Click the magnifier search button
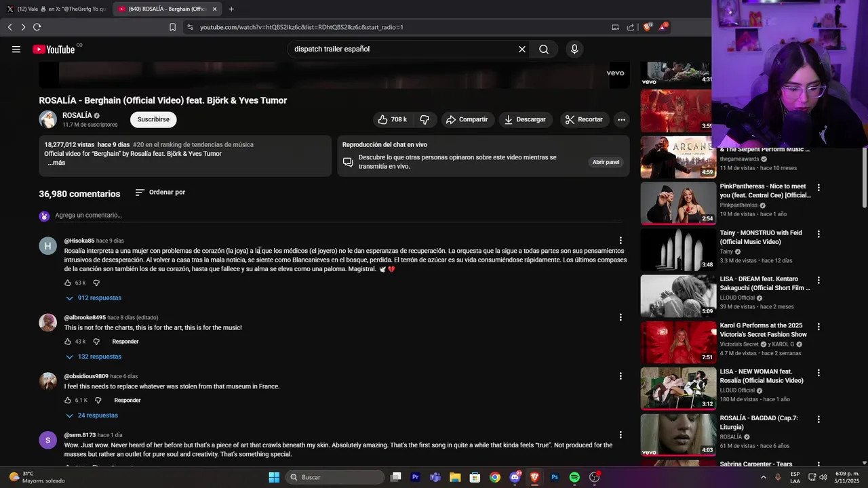The image size is (868, 488). (x=544, y=49)
